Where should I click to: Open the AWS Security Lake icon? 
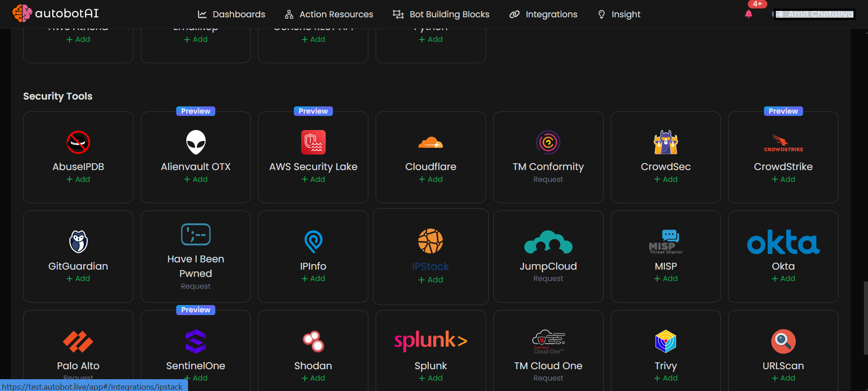[x=313, y=142]
